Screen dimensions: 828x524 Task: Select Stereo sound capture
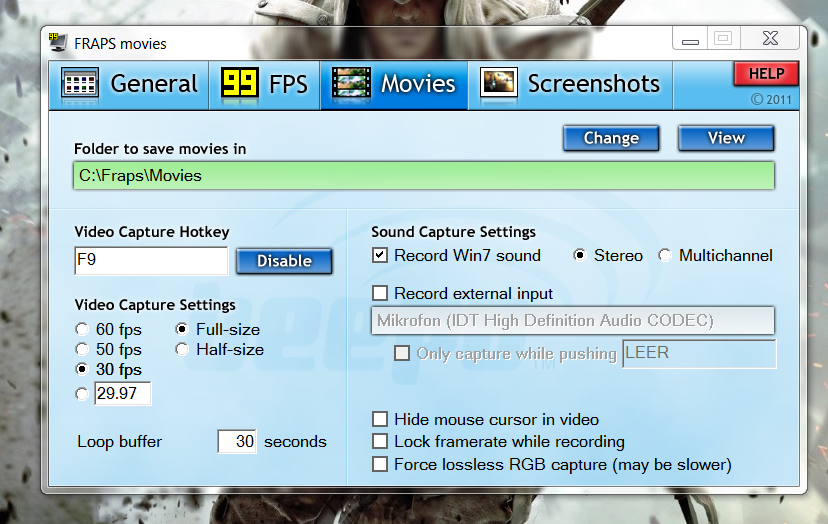[x=579, y=256]
